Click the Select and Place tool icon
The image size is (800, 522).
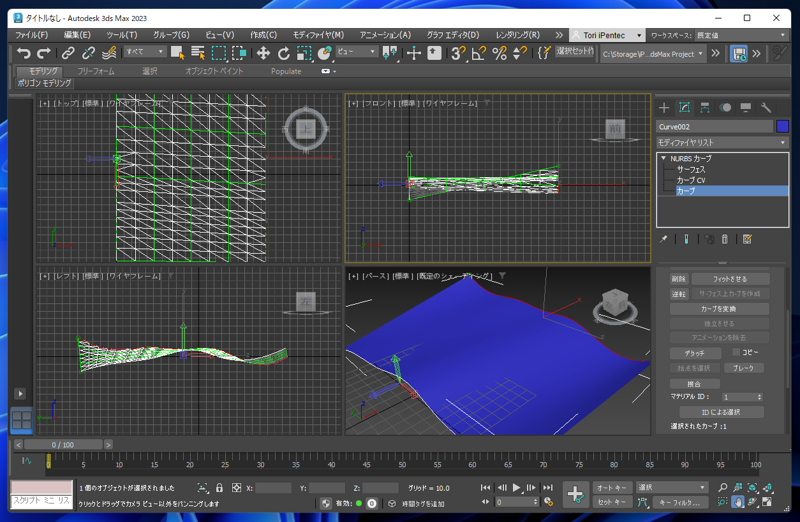pos(324,53)
